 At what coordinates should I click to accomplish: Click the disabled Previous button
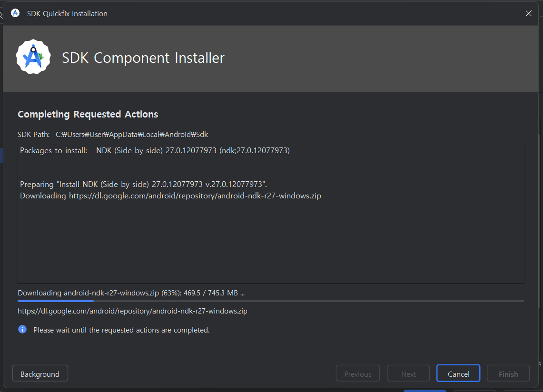click(x=358, y=373)
